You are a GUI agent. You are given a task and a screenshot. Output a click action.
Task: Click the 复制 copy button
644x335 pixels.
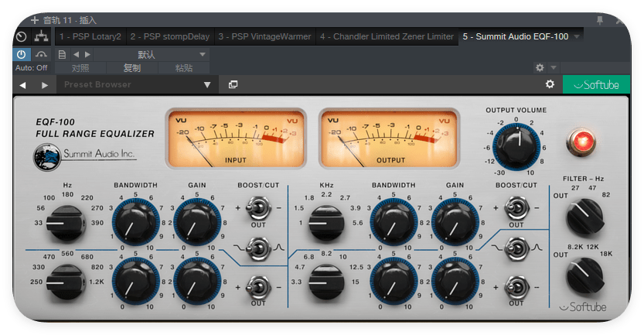click(x=132, y=68)
